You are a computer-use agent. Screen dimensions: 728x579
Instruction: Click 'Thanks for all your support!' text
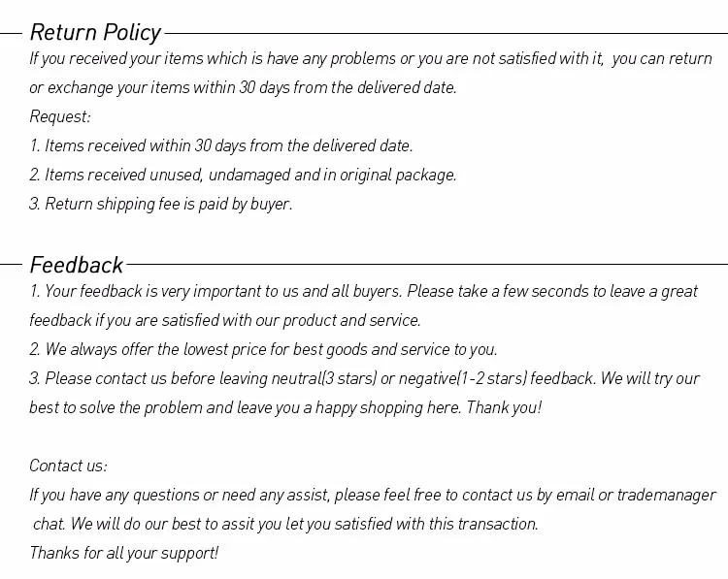click(x=124, y=553)
